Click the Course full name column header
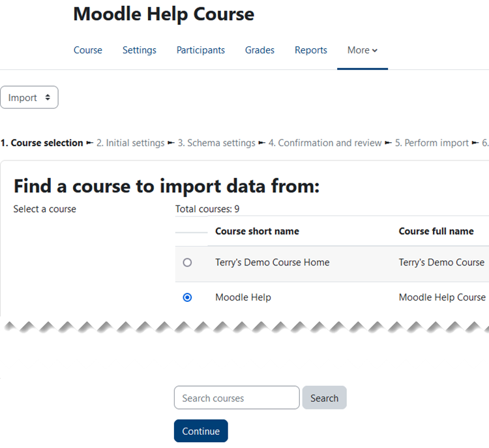489x448 pixels. pyautogui.click(x=436, y=231)
